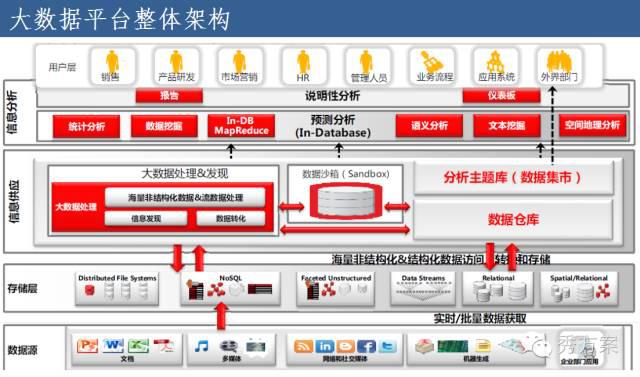Click the music note multimedia icon
This screenshot has height=377, width=640.
tap(201, 346)
